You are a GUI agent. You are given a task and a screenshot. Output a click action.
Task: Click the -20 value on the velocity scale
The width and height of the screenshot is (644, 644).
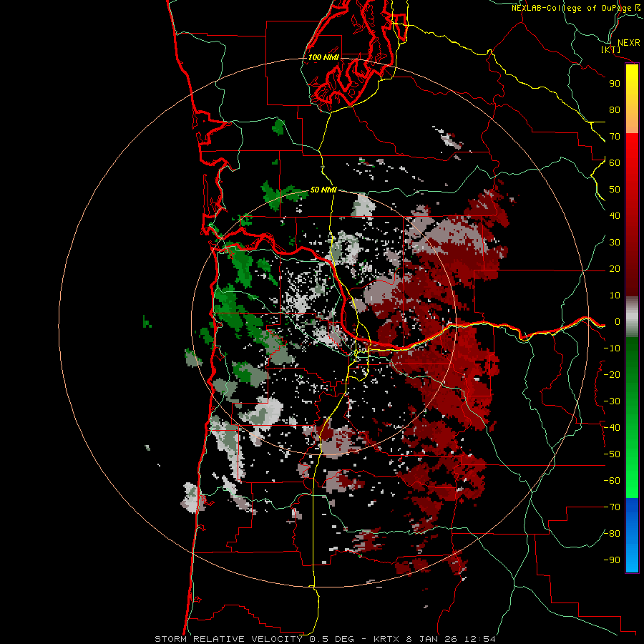(612, 374)
